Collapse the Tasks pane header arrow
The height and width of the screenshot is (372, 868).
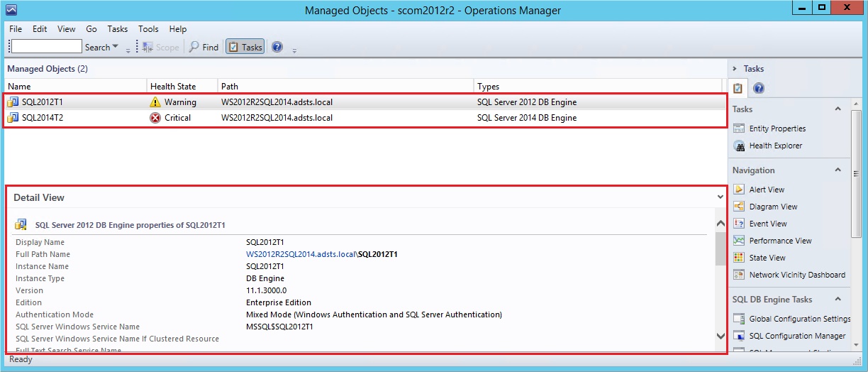coord(735,68)
